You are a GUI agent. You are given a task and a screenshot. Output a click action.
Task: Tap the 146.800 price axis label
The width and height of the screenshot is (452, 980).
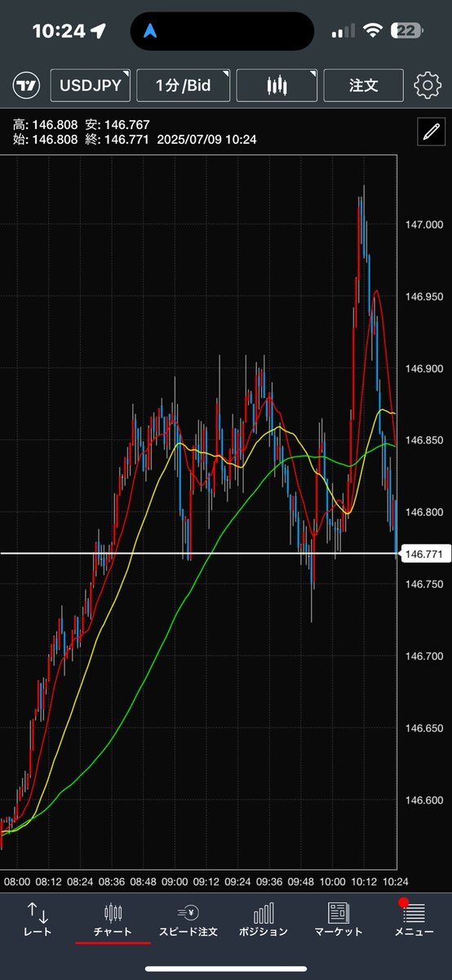pyautogui.click(x=423, y=512)
